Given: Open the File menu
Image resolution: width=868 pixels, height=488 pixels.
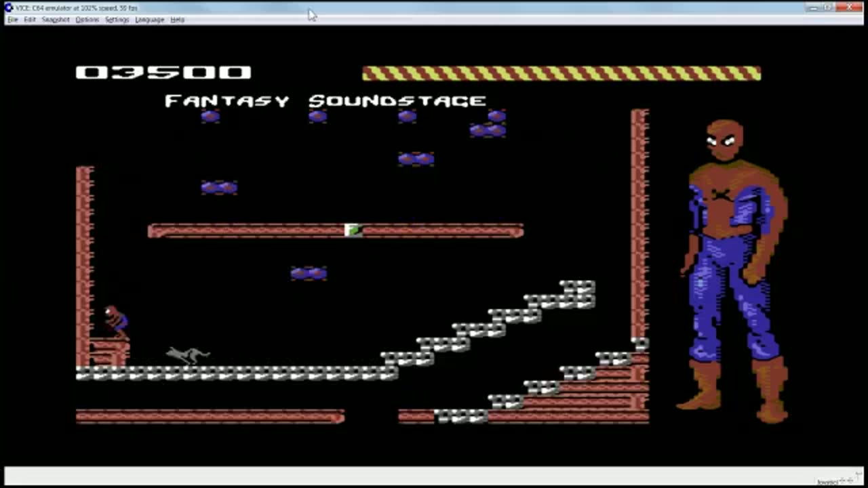Looking at the screenshot, I should (13, 20).
